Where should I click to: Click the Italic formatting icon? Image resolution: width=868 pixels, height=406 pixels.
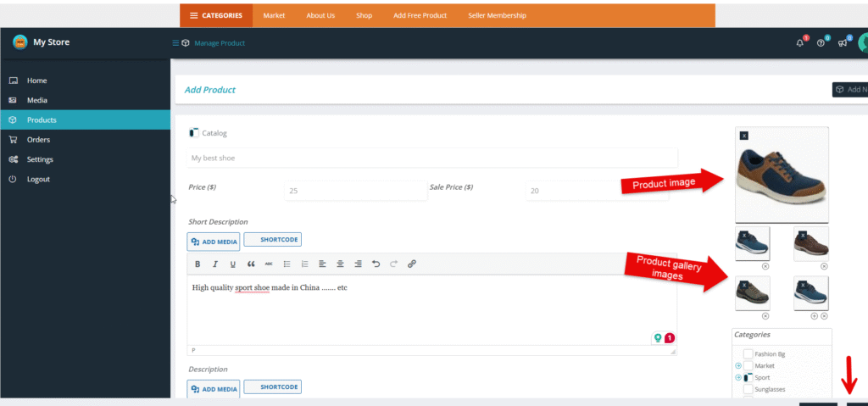click(x=215, y=264)
